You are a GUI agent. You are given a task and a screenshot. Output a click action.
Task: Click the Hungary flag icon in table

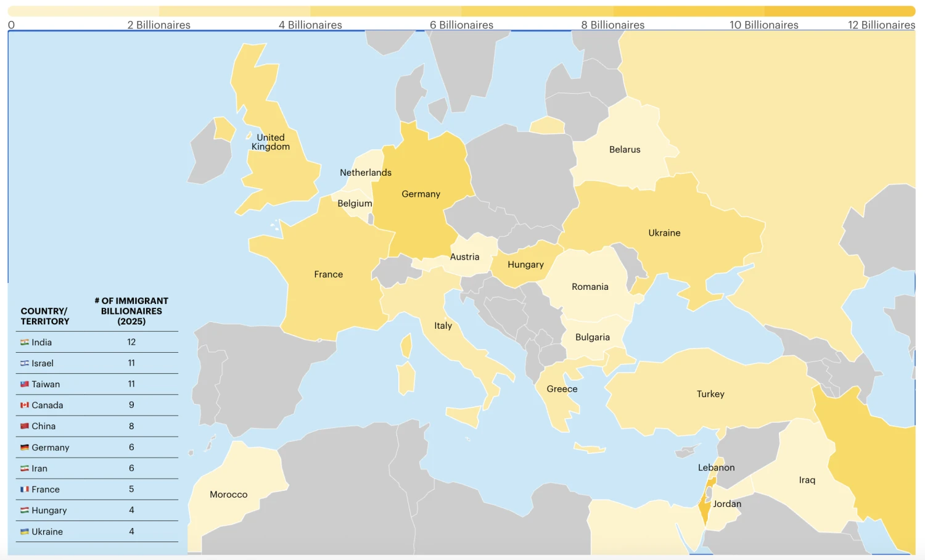25,511
